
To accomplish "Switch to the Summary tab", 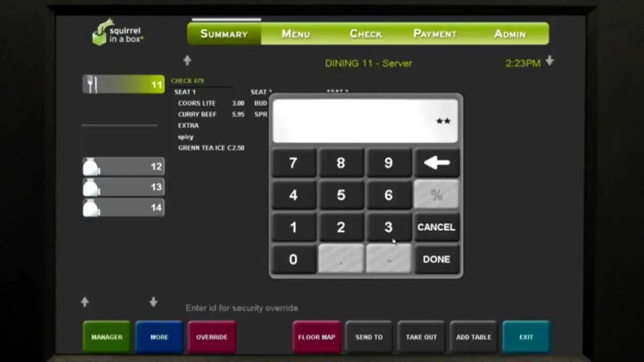I will pyautogui.click(x=224, y=34).
